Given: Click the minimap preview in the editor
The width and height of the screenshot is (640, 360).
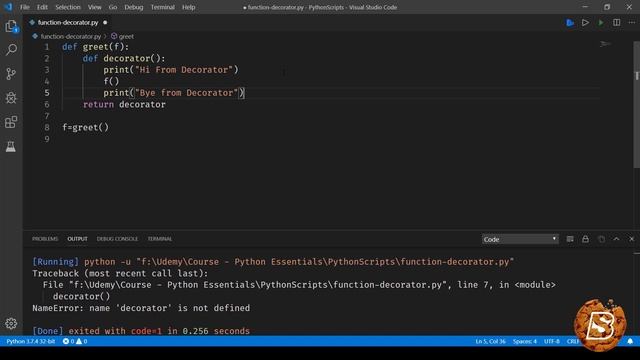Looking at the screenshot, I should pyautogui.click(x=605, y=44).
